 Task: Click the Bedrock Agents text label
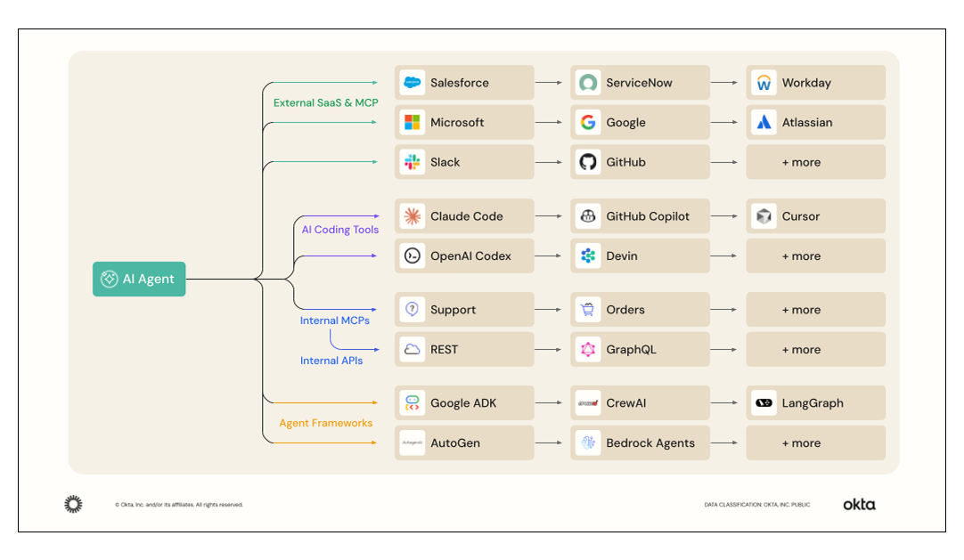[649, 443]
